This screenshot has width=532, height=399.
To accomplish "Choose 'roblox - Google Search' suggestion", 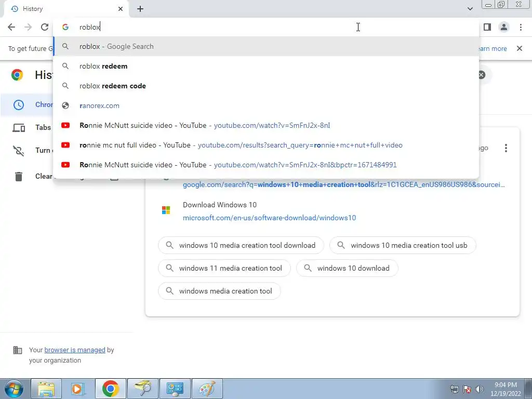I will coord(267,46).
